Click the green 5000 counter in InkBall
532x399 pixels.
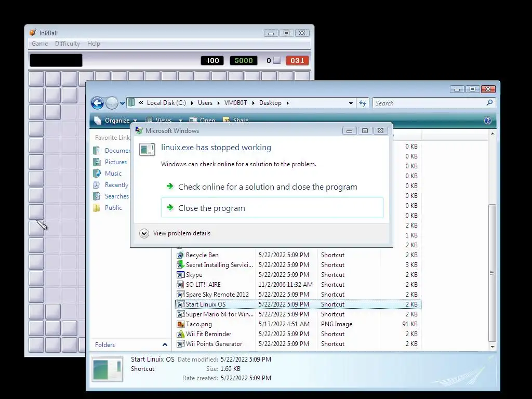tap(244, 60)
